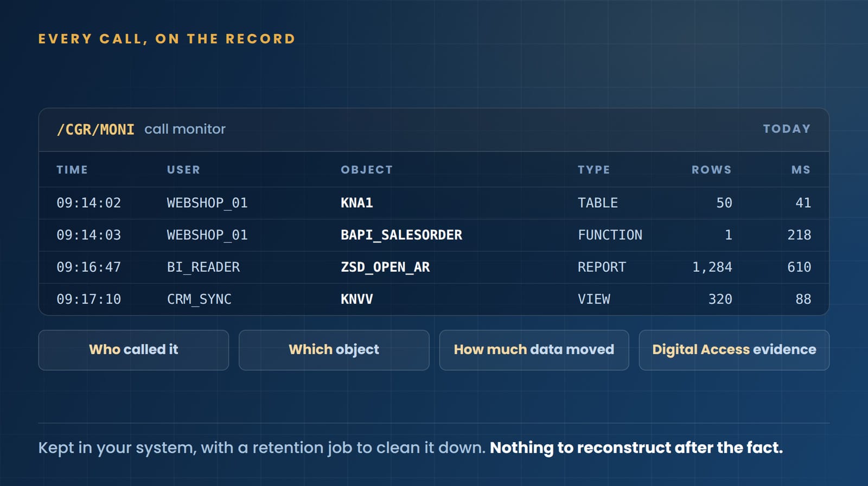Screen dimensions: 868x486
Task: Click the TIME column header
Action: (x=72, y=170)
